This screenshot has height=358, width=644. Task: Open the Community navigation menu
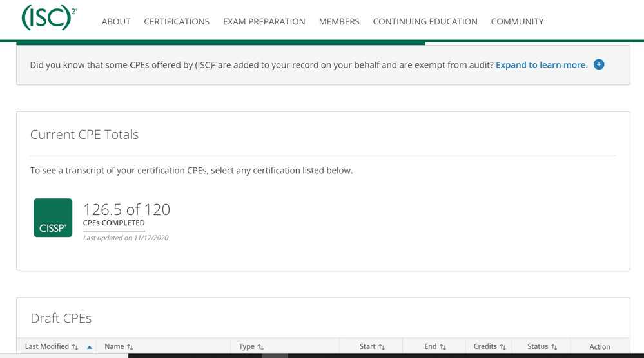(x=517, y=21)
